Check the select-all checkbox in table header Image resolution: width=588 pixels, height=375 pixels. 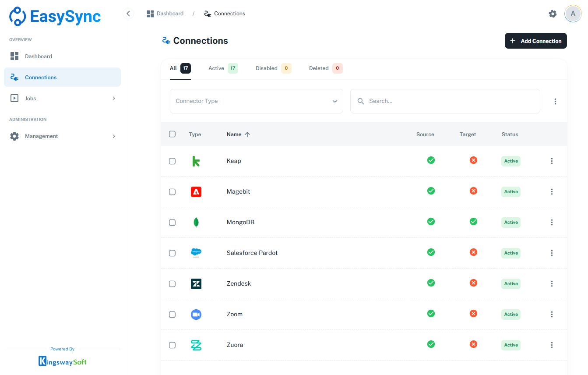point(172,134)
